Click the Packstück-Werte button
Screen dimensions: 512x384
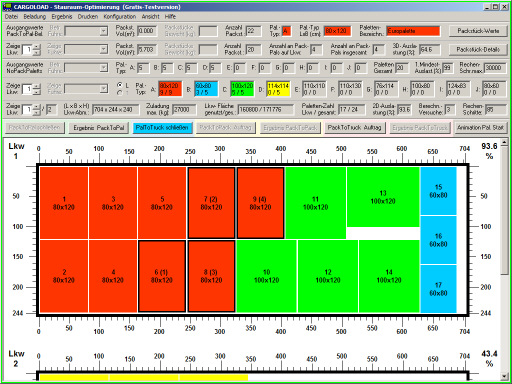478,31
